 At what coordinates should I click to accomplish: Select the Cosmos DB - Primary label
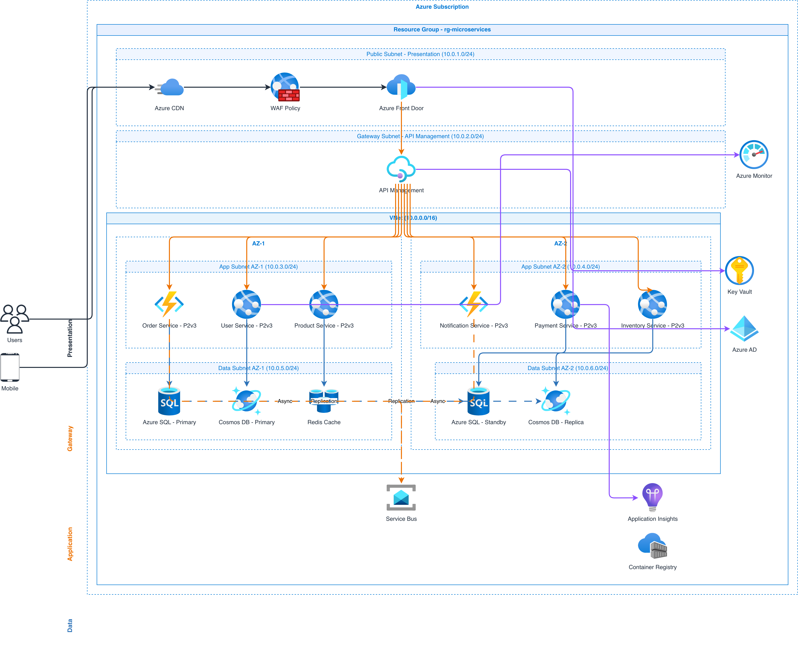click(247, 422)
